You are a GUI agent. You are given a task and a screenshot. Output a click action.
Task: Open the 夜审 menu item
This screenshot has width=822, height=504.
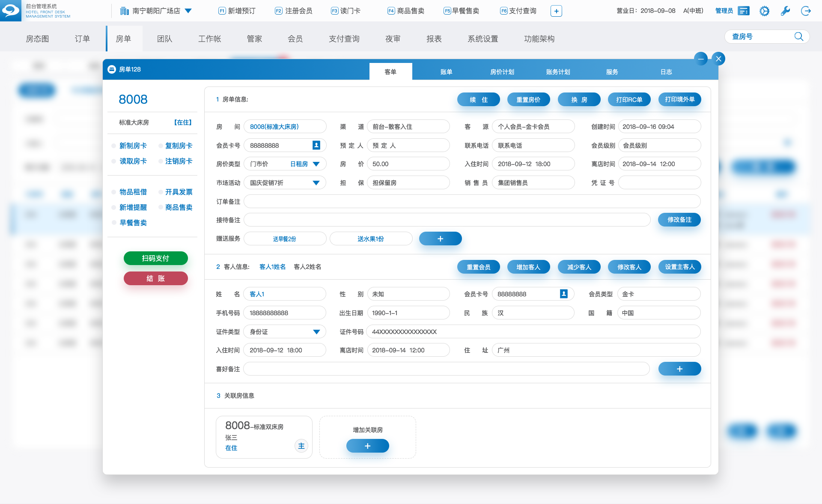coord(393,39)
